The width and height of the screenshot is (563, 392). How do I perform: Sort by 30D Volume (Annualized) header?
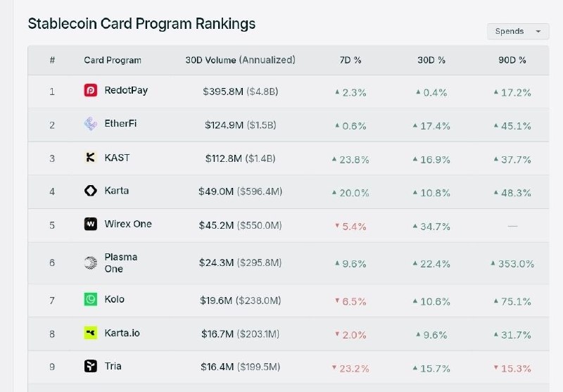(x=240, y=60)
